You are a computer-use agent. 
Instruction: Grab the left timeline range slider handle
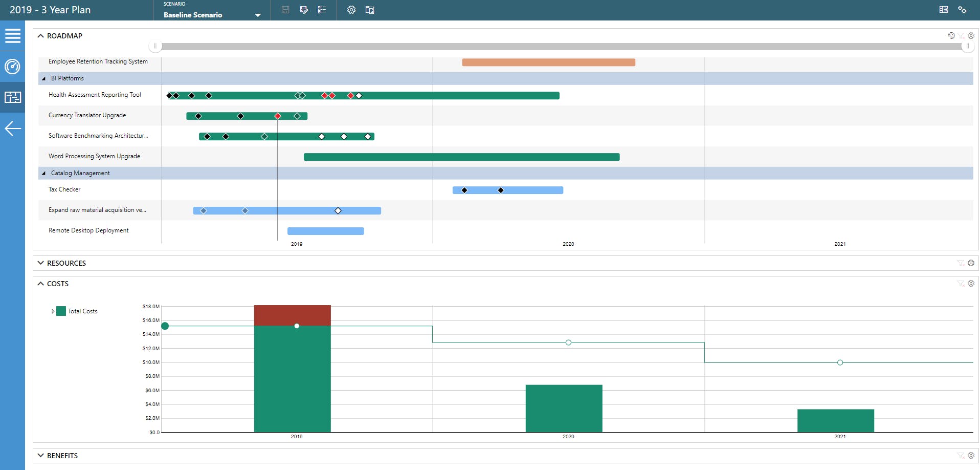coord(155,46)
